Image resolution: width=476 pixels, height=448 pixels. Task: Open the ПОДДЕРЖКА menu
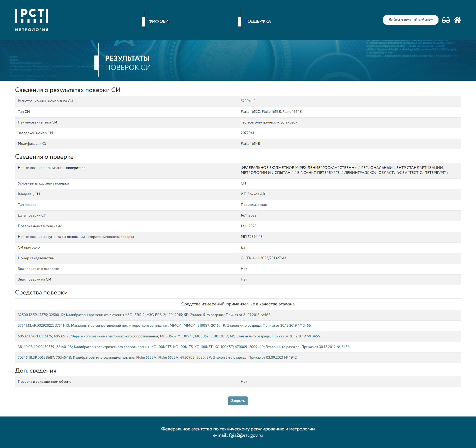(x=258, y=21)
